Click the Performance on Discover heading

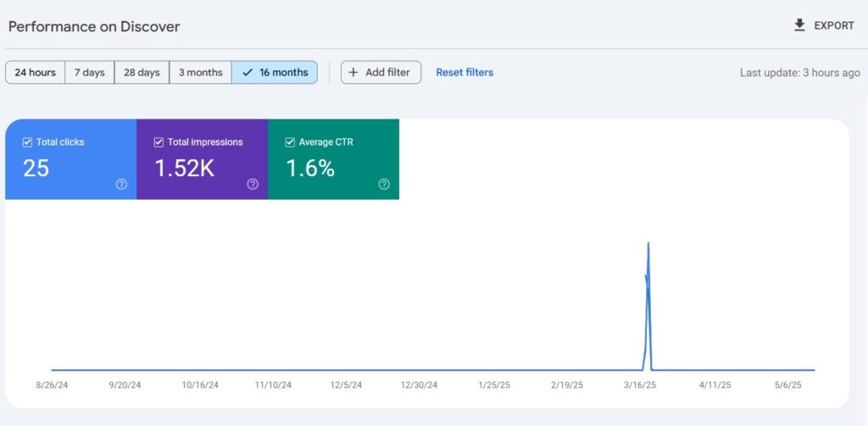[94, 26]
